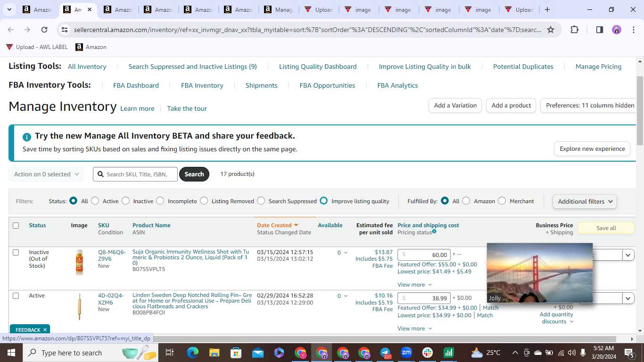This screenshot has height=362, width=644.
Task: Click the Add a product button
Action: [x=511, y=106]
